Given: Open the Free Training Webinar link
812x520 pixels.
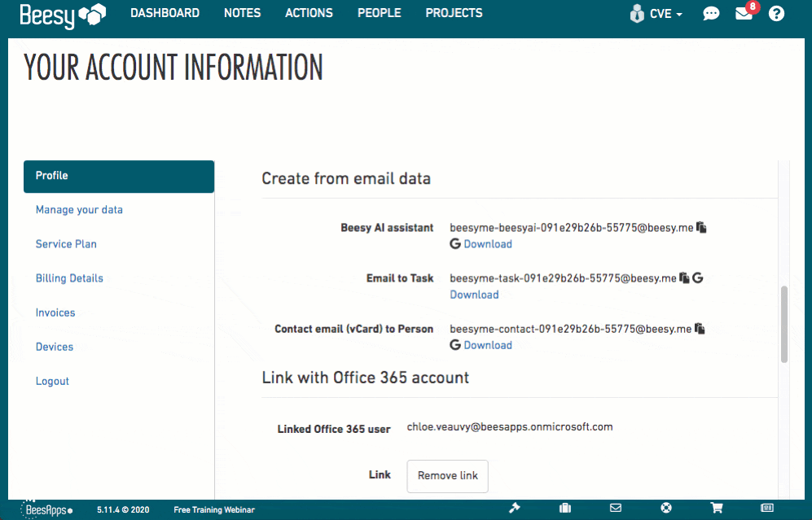Looking at the screenshot, I should coord(214,509).
